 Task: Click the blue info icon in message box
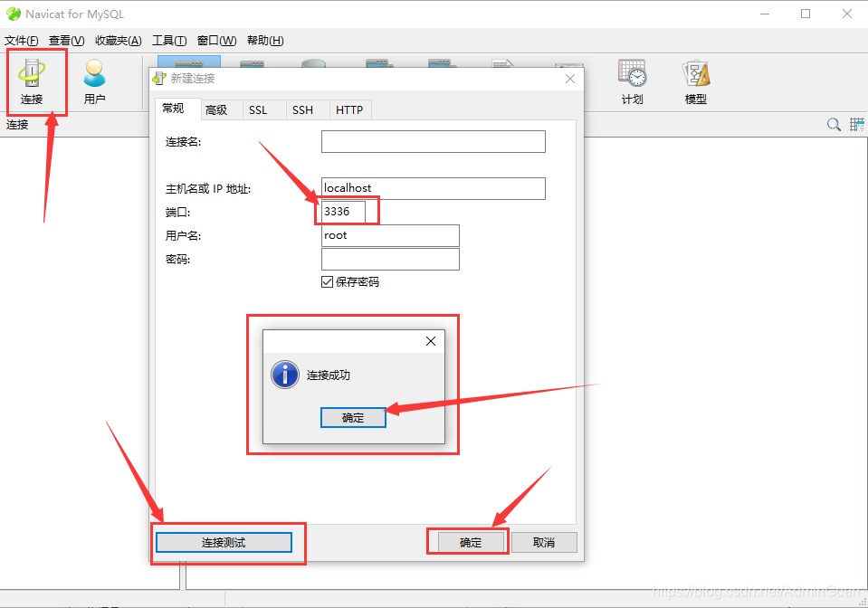point(285,375)
